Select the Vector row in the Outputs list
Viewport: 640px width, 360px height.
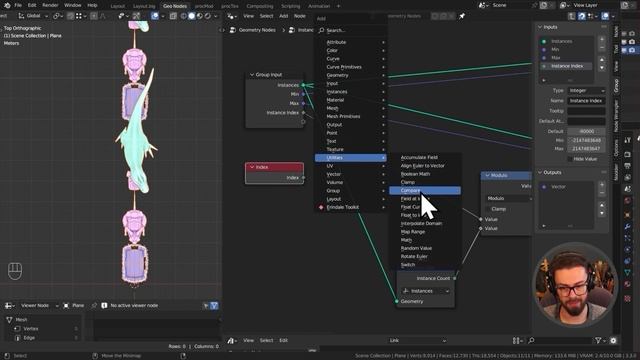click(x=566, y=187)
